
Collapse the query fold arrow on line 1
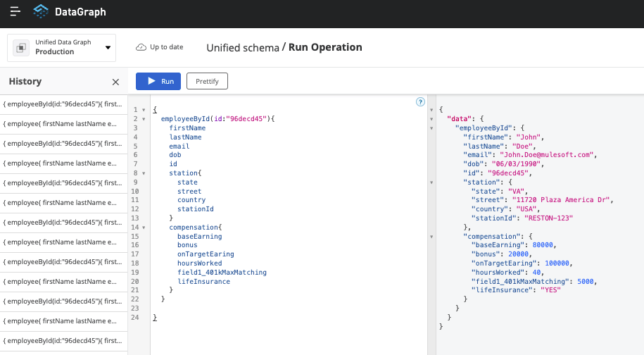(144, 110)
